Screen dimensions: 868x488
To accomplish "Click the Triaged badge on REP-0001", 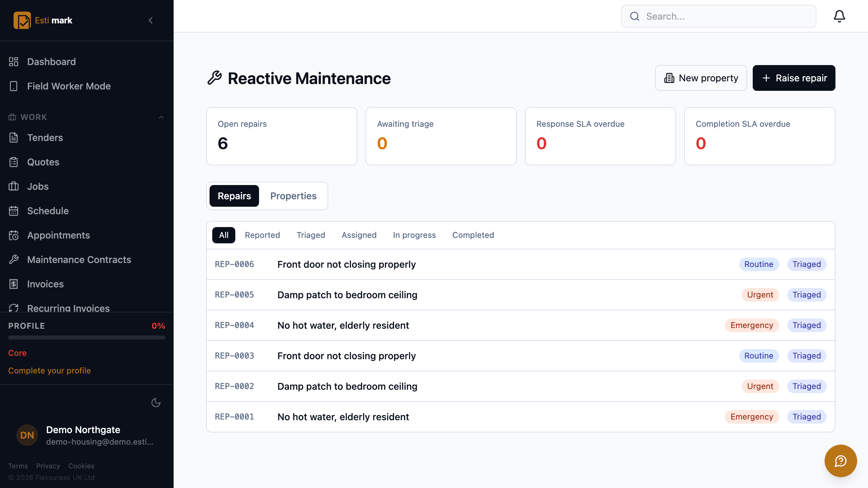I will (807, 417).
